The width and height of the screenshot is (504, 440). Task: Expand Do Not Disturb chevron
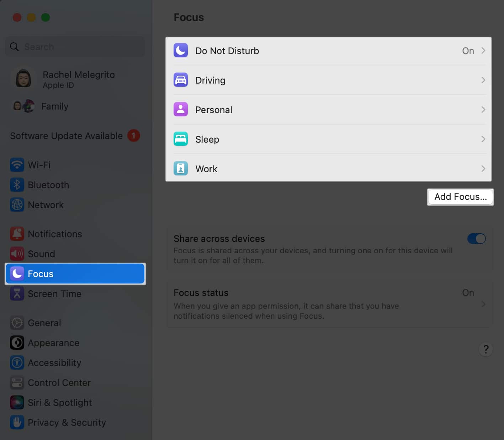point(483,51)
